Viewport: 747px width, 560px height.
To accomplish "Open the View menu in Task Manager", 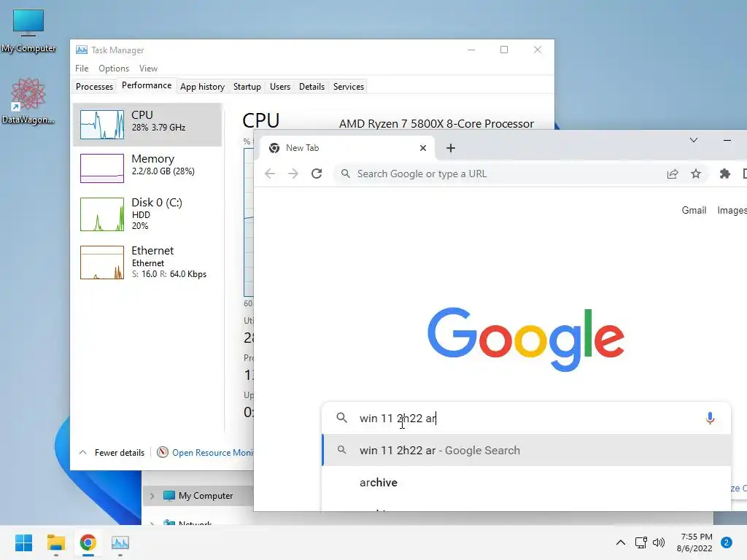I will 148,69.
